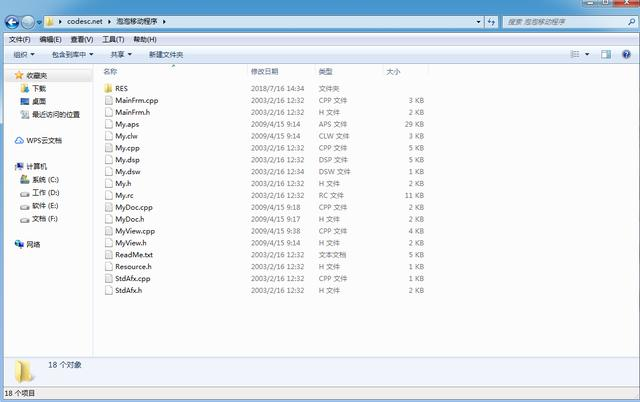The width and height of the screenshot is (640, 402).
Task: Select the ReadMe.txt file icon
Action: coord(108,255)
